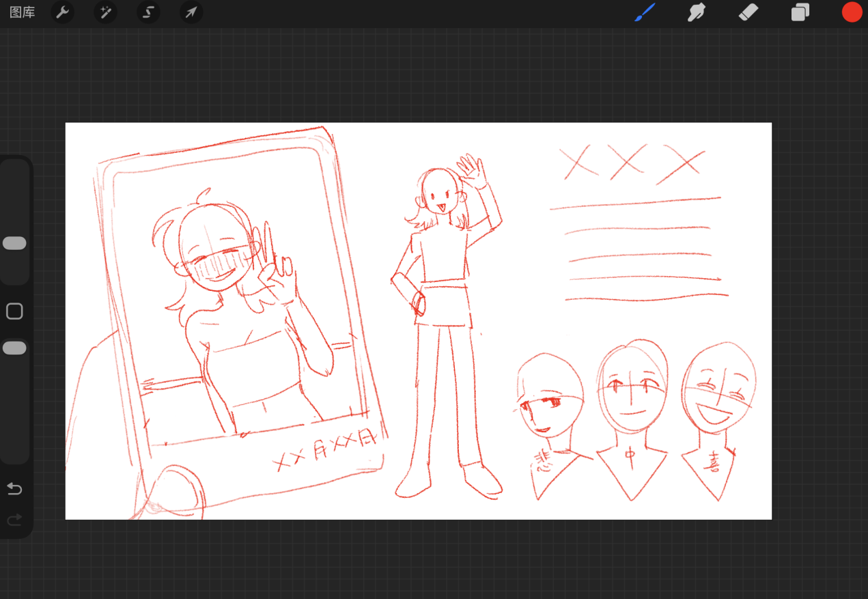Click the brush opacity slider handle
868x599 pixels.
pos(14,348)
